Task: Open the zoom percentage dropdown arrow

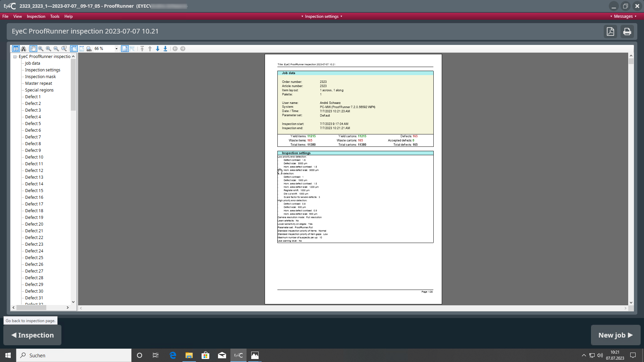Action: [x=116, y=49]
